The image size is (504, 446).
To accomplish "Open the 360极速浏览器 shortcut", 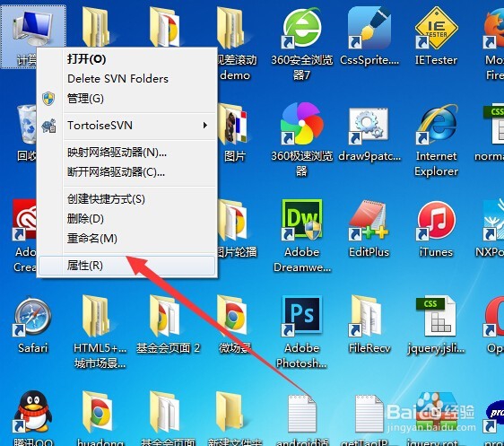I will [301, 124].
